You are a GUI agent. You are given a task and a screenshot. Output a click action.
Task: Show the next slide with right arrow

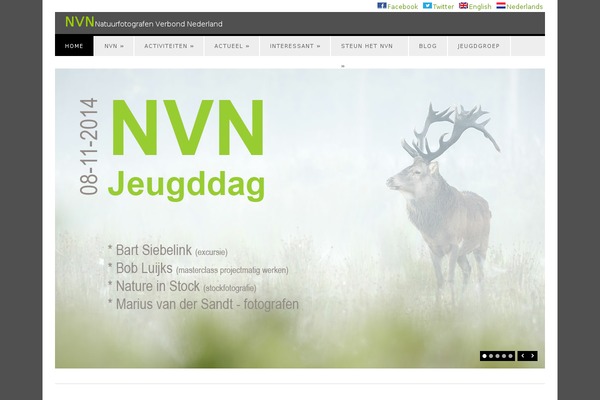point(533,356)
